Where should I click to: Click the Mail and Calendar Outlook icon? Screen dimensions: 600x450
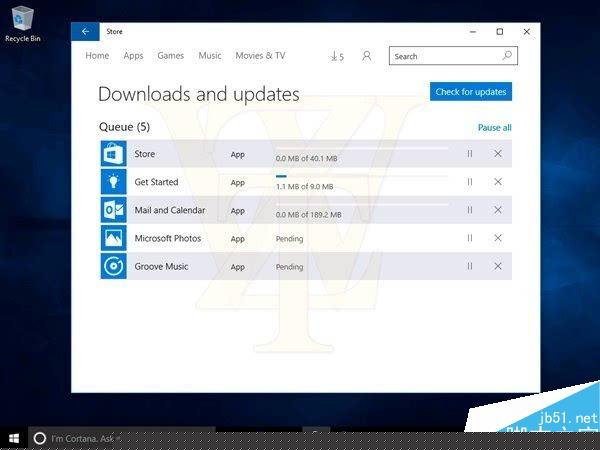tap(112, 210)
